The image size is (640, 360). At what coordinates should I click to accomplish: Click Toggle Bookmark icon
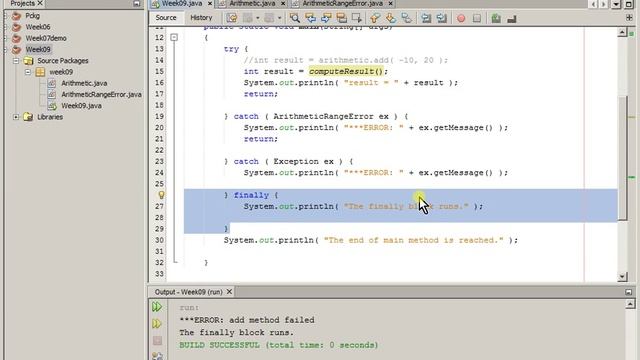407,18
